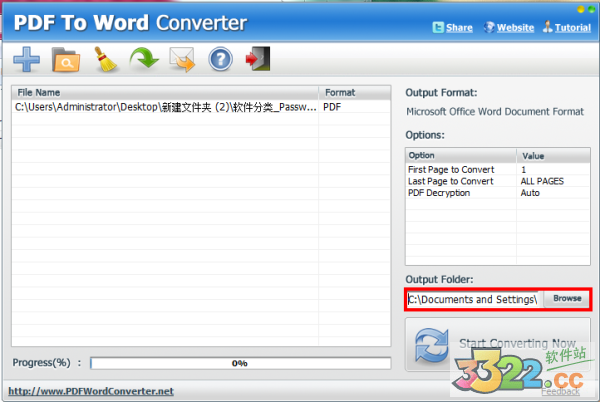Open the Tutorial link in header
Image resolution: width=600 pixels, height=402 pixels.
click(x=573, y=28)
